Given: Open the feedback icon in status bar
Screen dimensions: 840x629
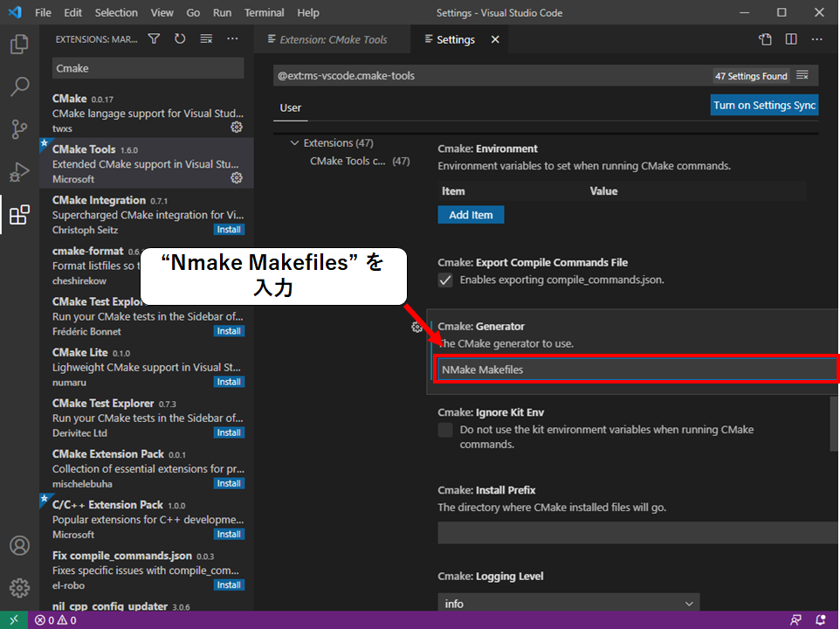Looking at the screenshot, I should (795, 620).
